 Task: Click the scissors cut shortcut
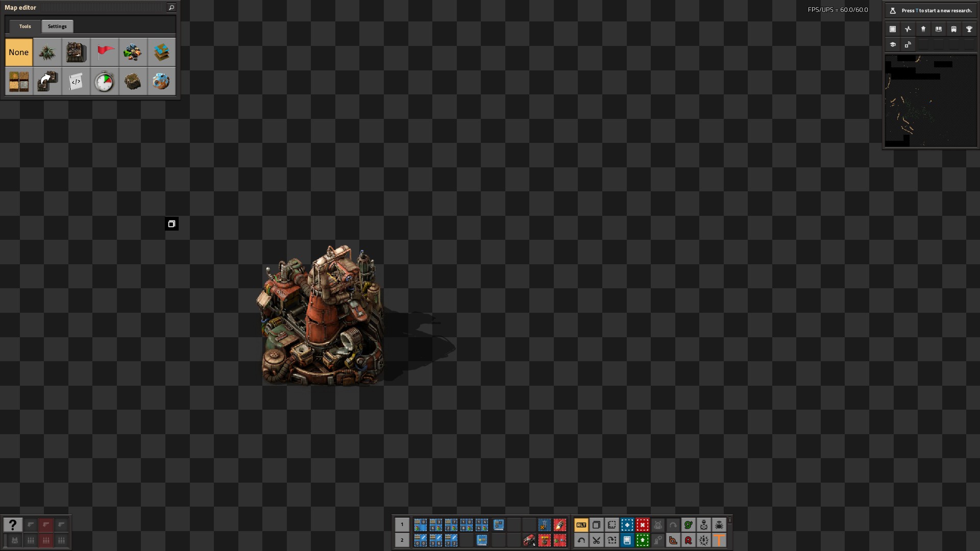point(597,540)
